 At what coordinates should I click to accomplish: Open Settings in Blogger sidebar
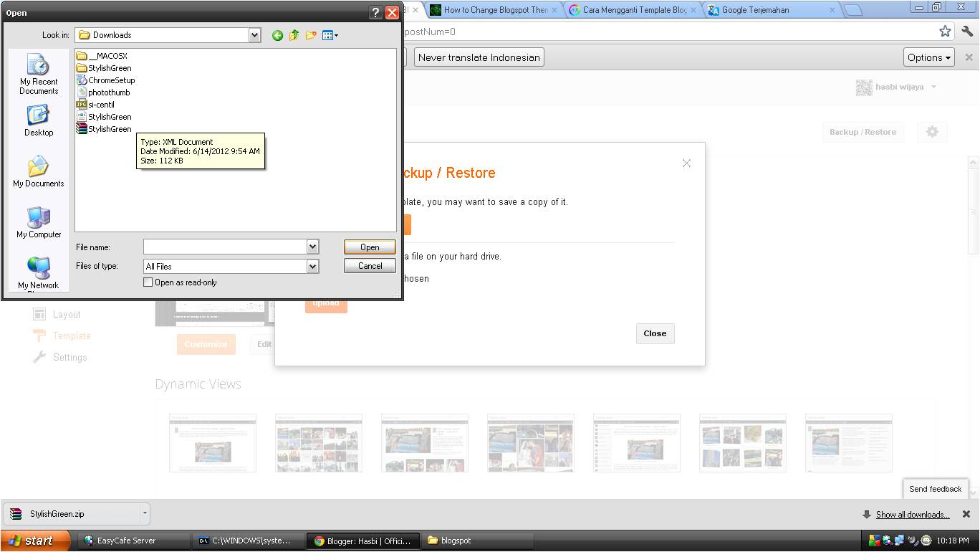(60, 358)
